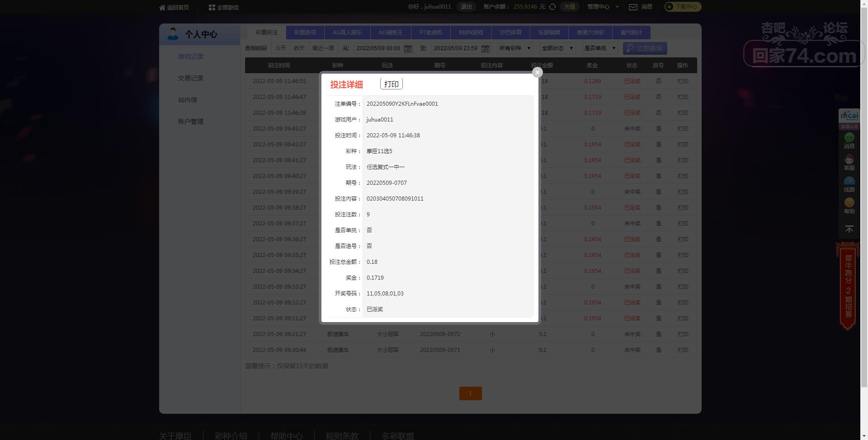This screenshot has height=440, width=868.
Task: Click the message envelope icon
Action: pos(633,7)
